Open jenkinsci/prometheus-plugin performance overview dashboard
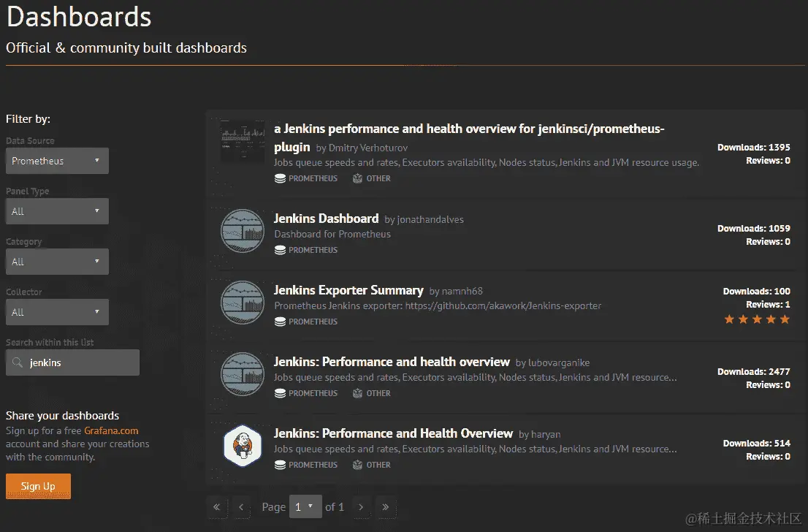This screenshot has height=532, width=808. point(469,137)
